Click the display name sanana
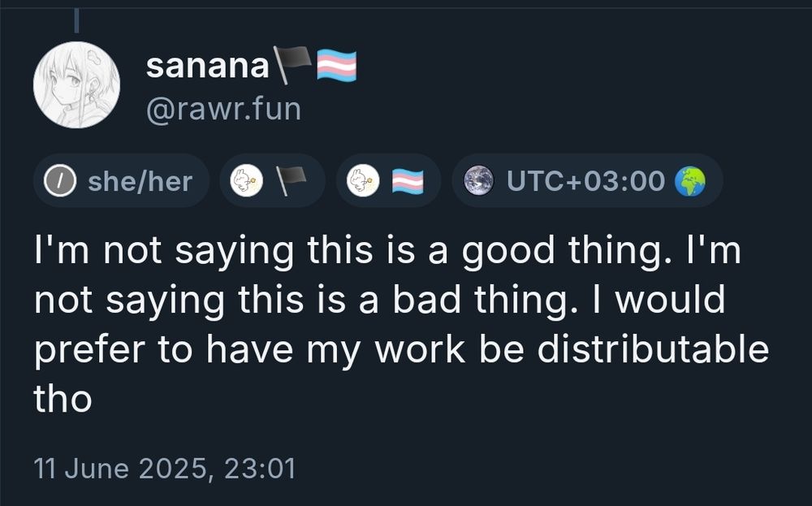Viewport: 812px width, 506px height. tap(207, 67)
